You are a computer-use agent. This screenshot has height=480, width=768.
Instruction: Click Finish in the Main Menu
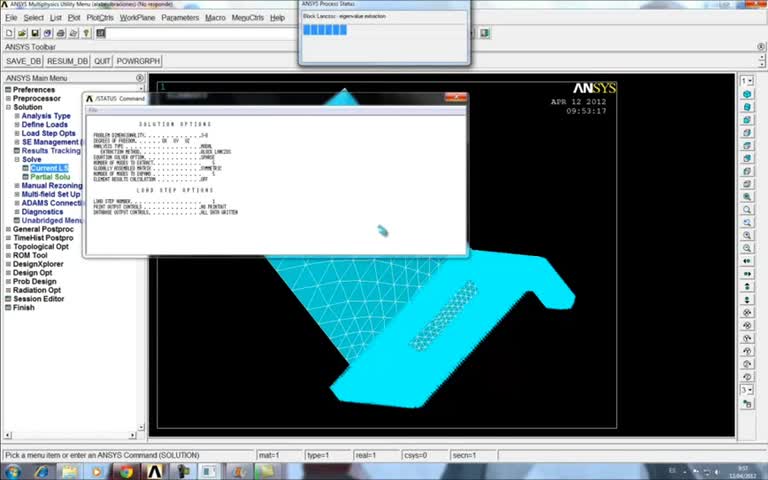click(24, 308)
